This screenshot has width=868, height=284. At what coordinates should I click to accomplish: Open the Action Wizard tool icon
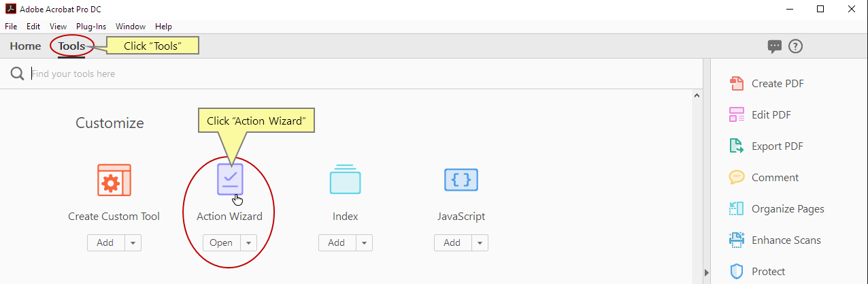pos(229,180)
